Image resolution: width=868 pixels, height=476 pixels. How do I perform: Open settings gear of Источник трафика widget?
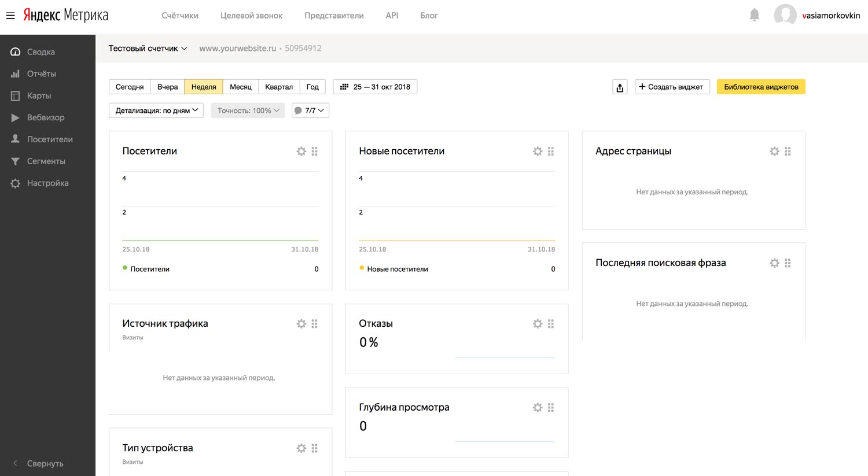301,324
